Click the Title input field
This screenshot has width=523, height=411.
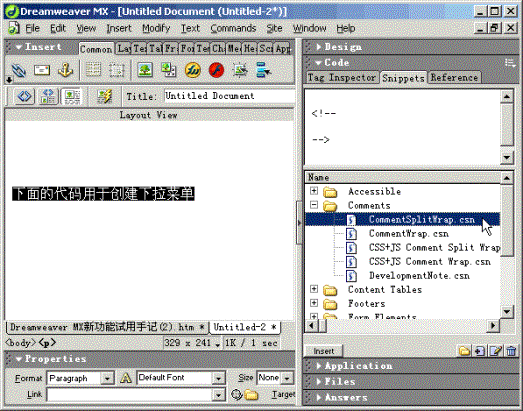pyautogui.click(x=229, y=96)
